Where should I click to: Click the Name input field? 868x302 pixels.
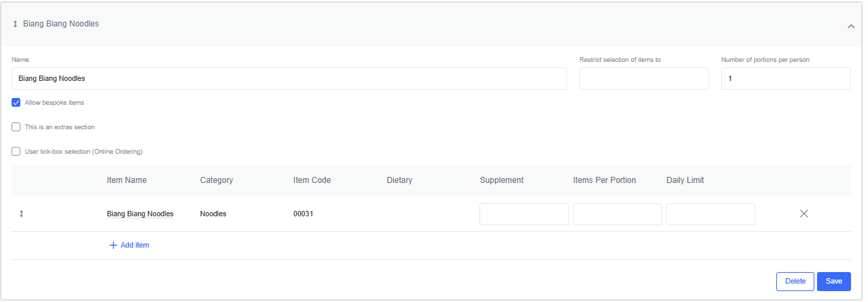[x=289, y=78]
